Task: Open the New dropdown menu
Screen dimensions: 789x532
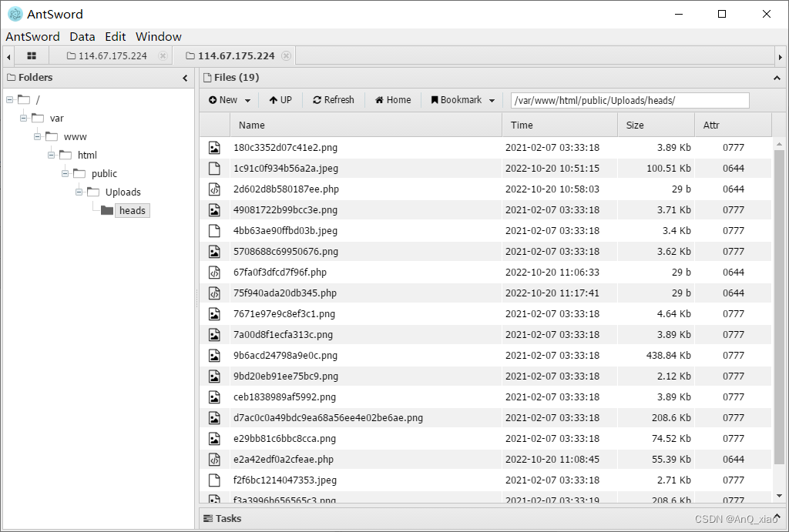Action: pos(230,100)
